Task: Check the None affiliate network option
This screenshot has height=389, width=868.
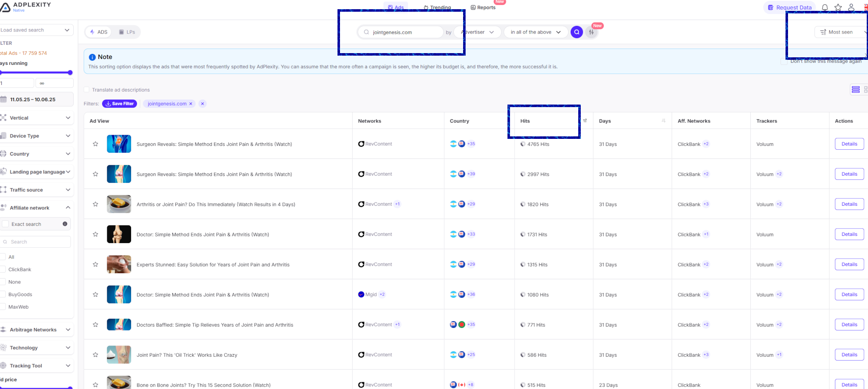Action: (3, 282)
